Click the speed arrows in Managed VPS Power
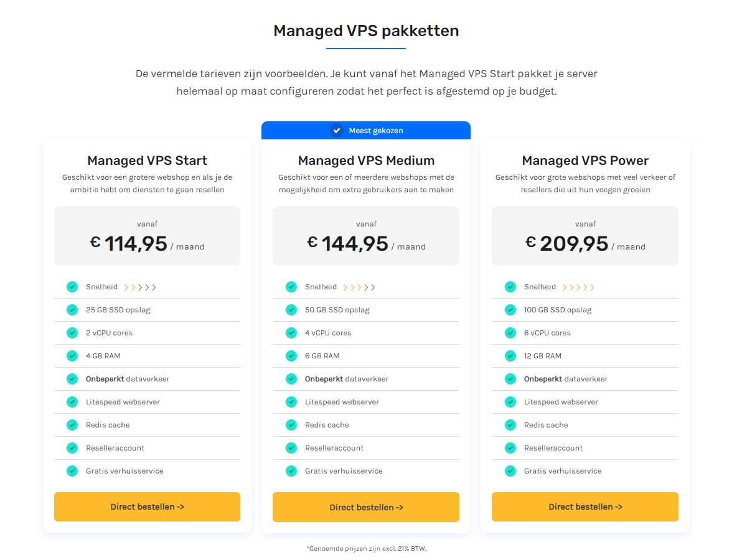Image resolution: width=747 pixels, height=560 pixels. (x=578, y=287)
